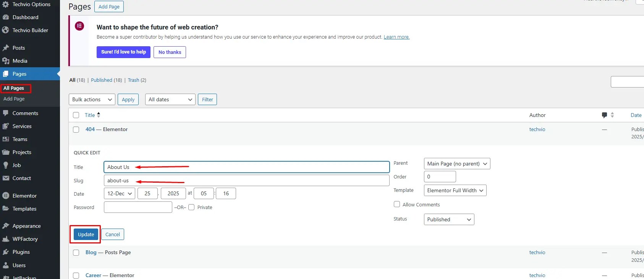This screenshot has height=279, width=644.
Task: Click the WPFactory icon in sidebar
Action: [6, 239]
